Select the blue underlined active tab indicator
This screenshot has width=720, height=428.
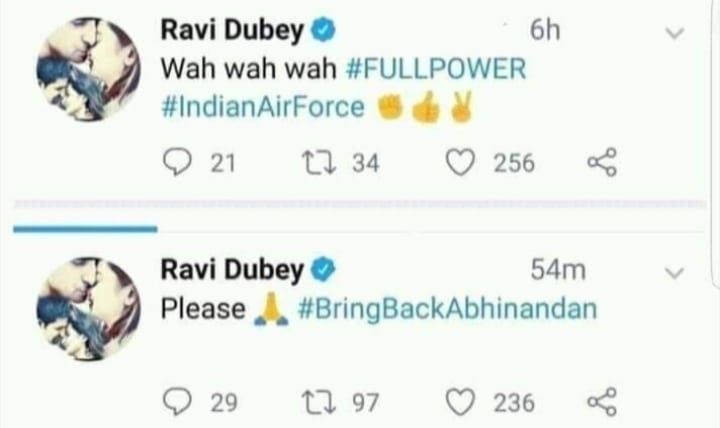[x=85, y=229]
